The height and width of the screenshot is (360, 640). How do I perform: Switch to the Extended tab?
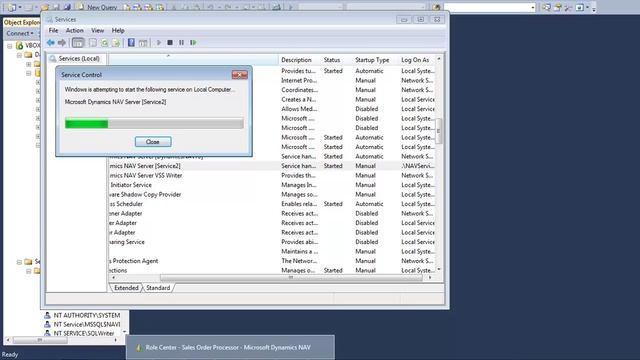(126, 288)
